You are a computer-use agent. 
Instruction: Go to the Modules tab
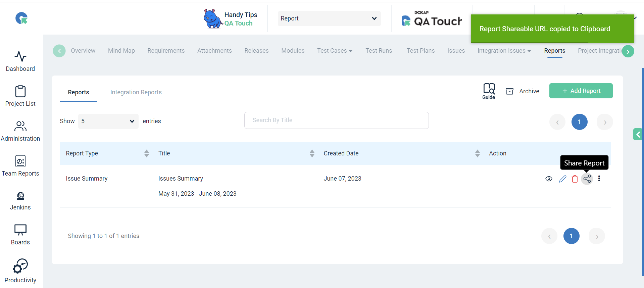(293, 51)
